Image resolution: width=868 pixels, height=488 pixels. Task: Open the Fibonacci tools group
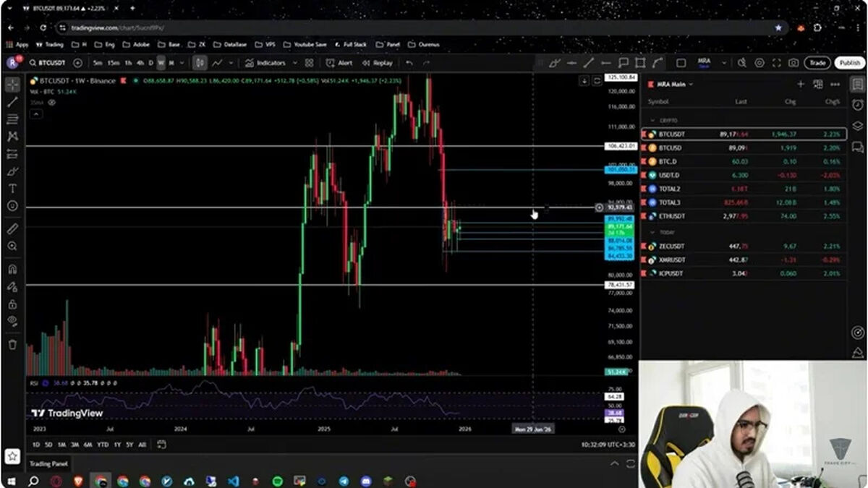[x=12, y=119]
